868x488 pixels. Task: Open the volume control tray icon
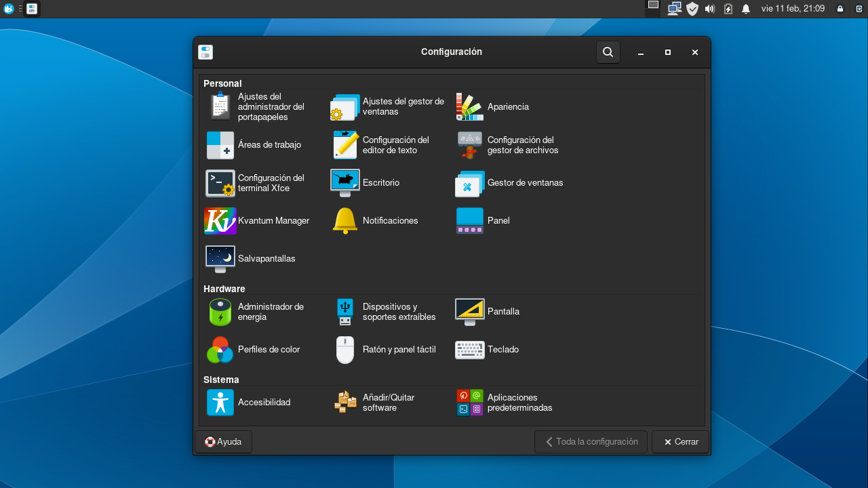pyautogui.click(x=710, y=9)
